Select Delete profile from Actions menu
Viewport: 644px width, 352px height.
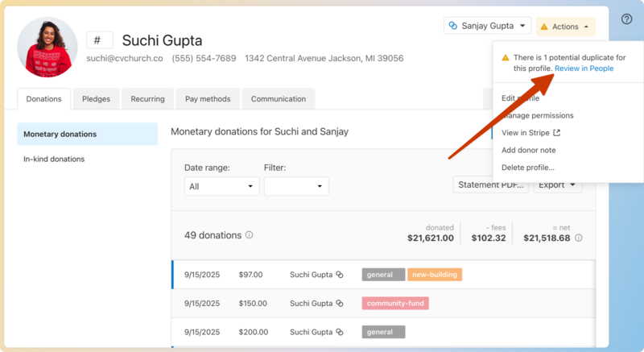coord(527,168)
